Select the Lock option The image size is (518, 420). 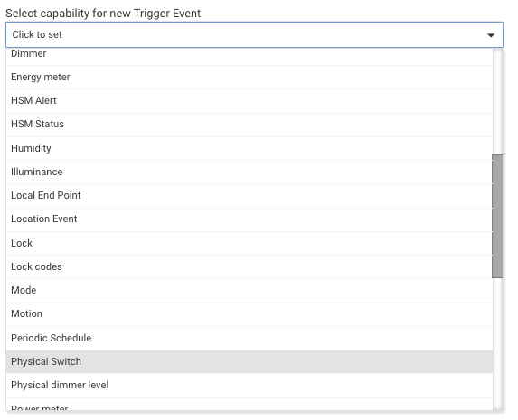(x=250, y=243)
